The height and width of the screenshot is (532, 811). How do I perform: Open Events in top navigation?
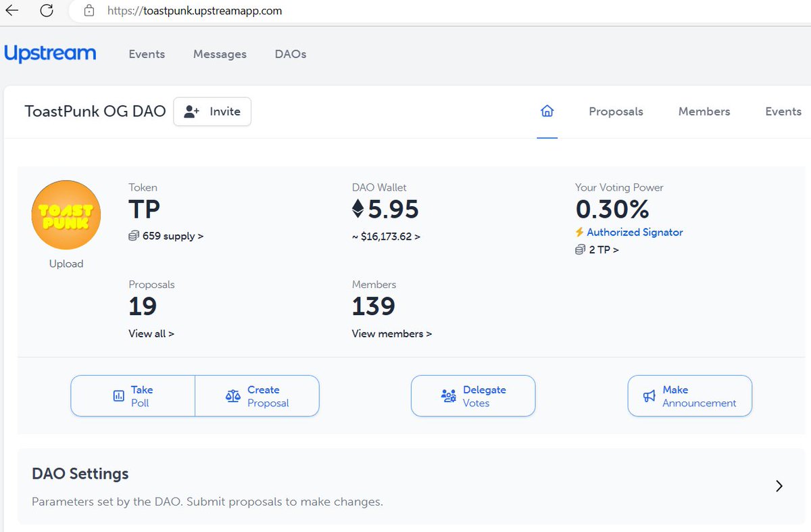[x=147, y=54]
